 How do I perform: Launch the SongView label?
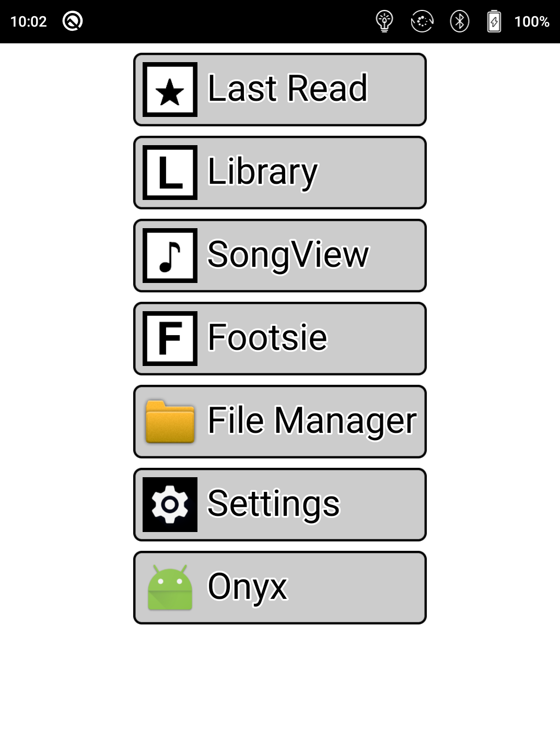(288, 254)
